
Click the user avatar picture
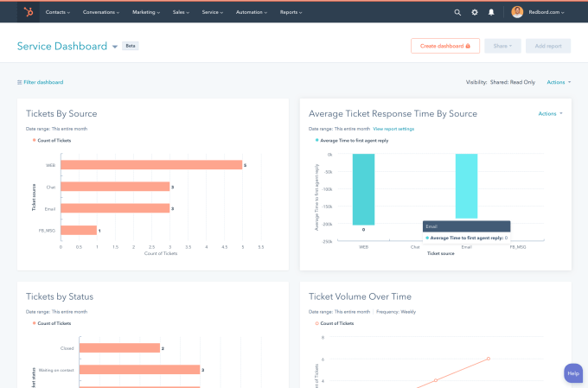(x=517, y=12)
